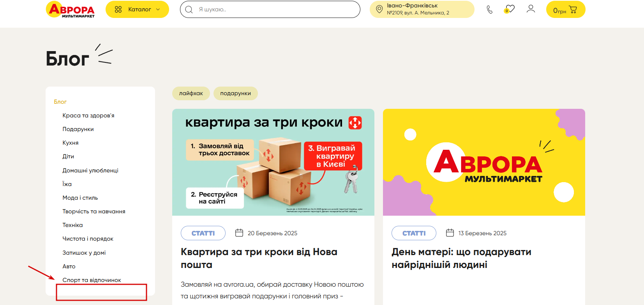Screen dimensions: 644x305
Task: Open the 'Подарунки' blog category
Action: click(78, 129)
